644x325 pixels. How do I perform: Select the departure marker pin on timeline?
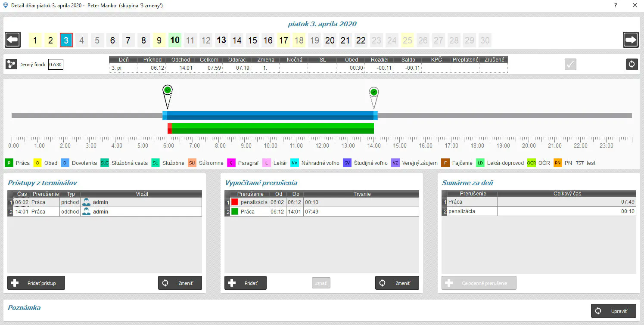tap(374, 98)
